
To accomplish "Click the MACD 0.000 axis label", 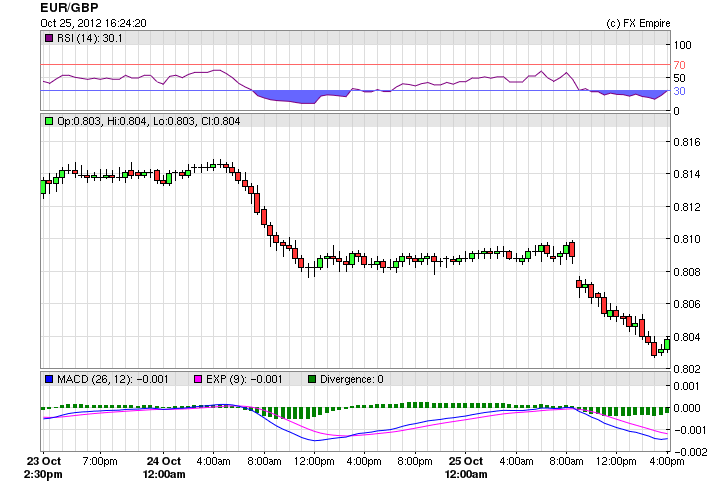I will 686,408.
